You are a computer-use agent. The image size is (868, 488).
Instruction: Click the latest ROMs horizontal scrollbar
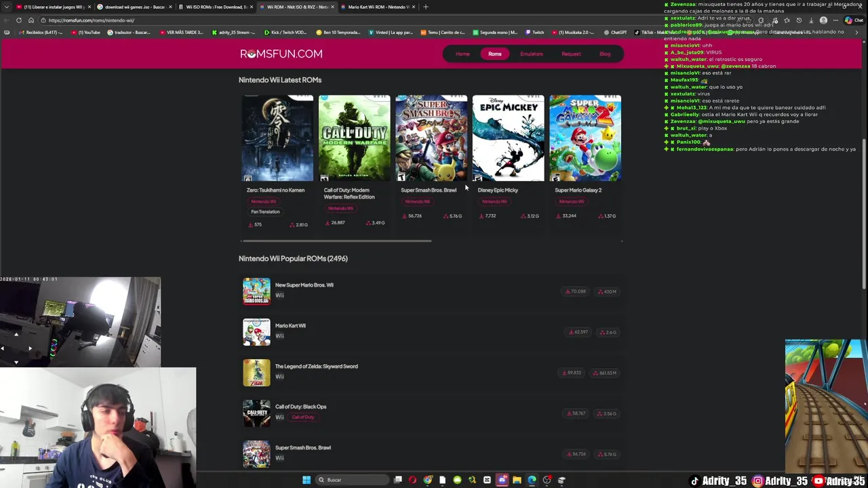tap(336, 241)
